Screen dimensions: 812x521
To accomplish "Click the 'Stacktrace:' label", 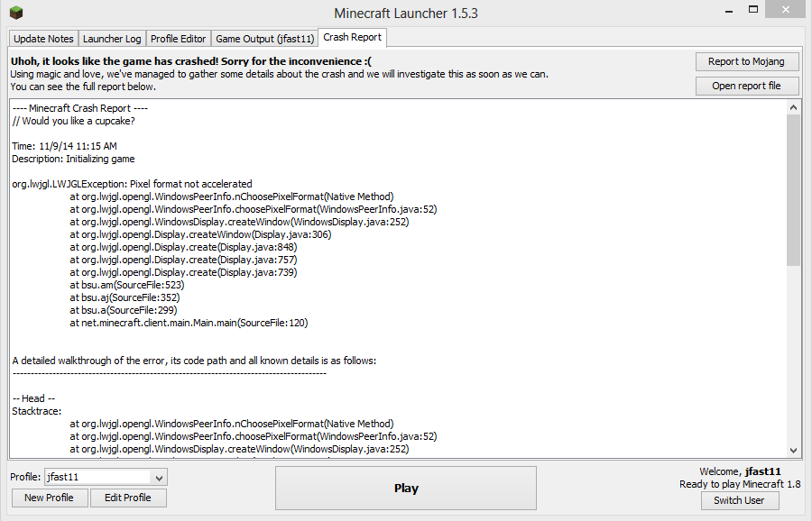I will [37, 411].
